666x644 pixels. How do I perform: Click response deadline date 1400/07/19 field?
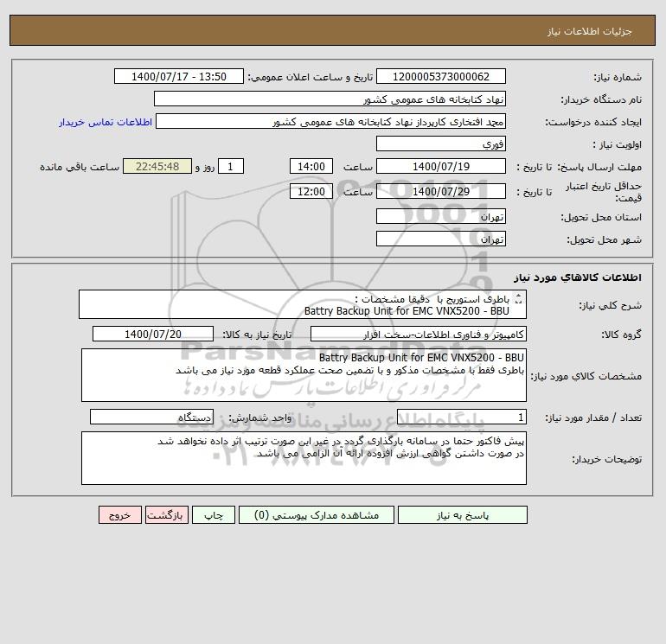click(x=441, y=167)
